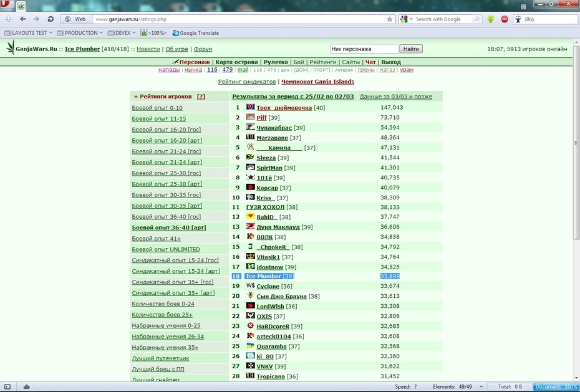Toggle the panel icon in the status bar
This screenshot has height=392, width=580.
(7, 387)
